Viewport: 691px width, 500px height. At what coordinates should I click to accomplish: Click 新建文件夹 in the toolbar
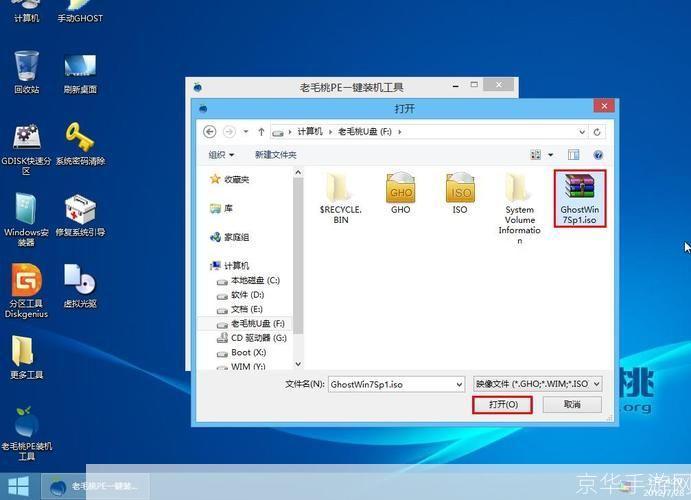(275, 155)
